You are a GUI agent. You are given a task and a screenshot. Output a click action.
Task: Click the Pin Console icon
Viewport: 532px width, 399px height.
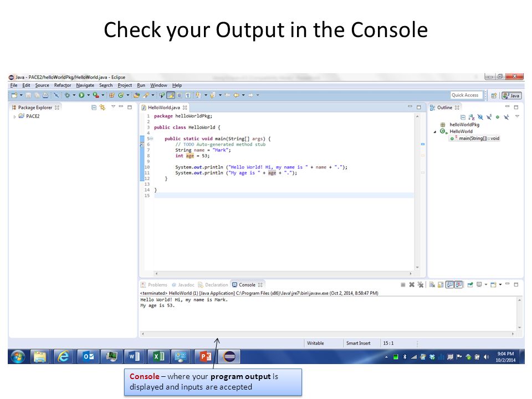470,285
